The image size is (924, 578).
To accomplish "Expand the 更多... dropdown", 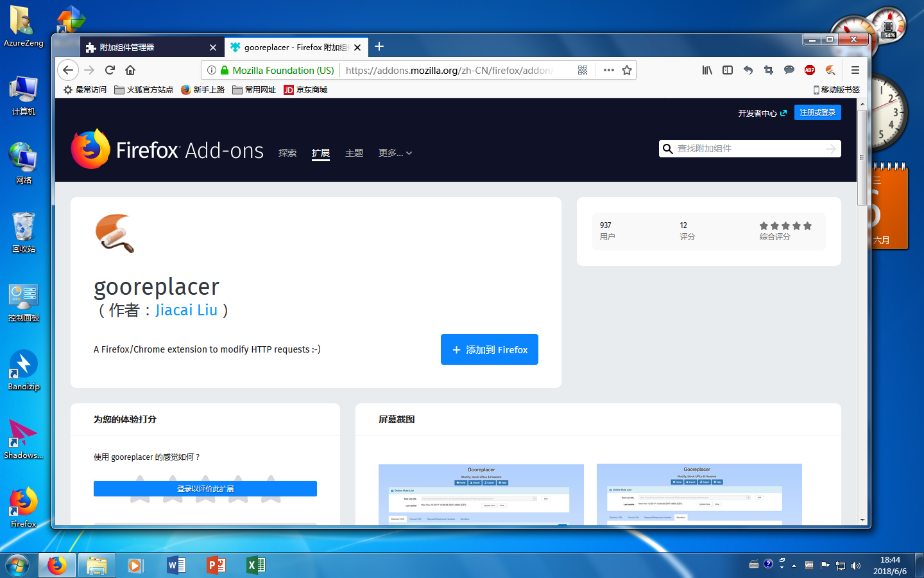I will pos(395,153).
